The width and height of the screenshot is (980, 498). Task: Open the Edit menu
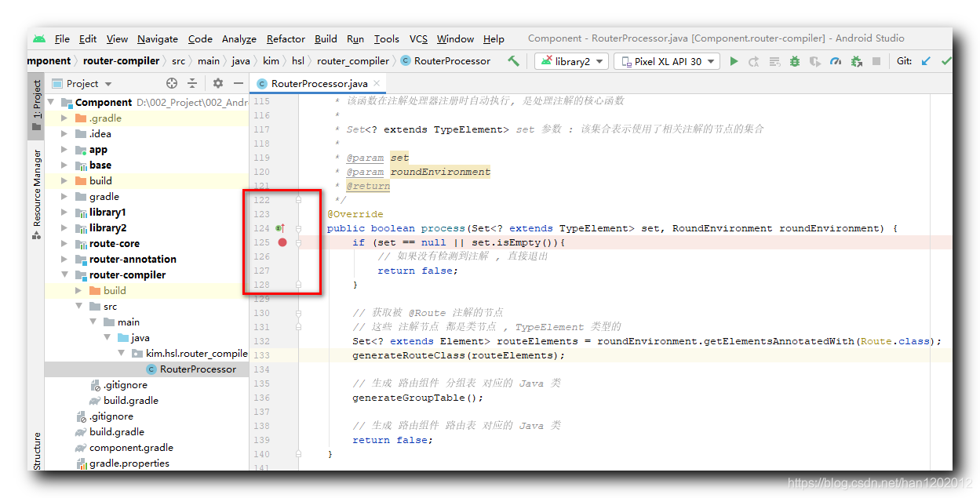pos(88,38)
